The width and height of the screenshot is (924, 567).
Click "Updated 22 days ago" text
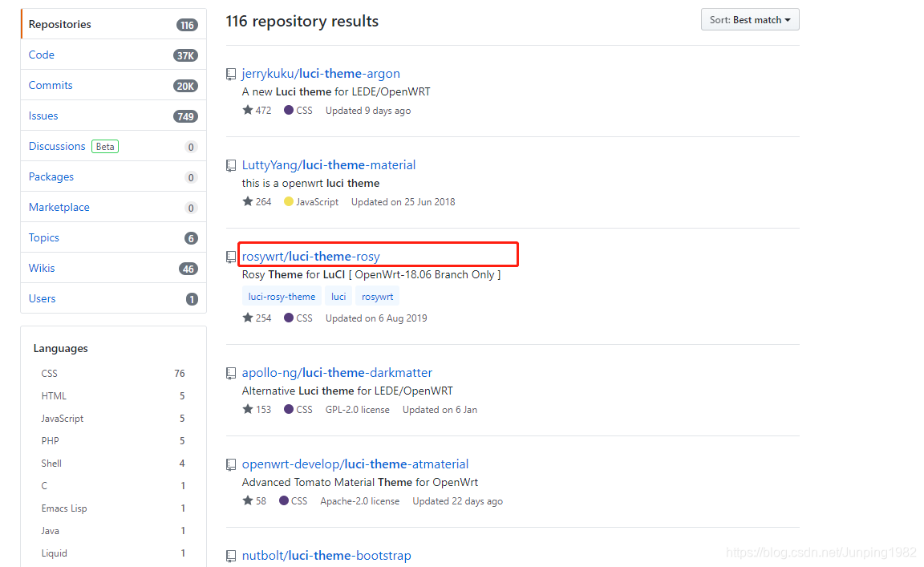457,500
